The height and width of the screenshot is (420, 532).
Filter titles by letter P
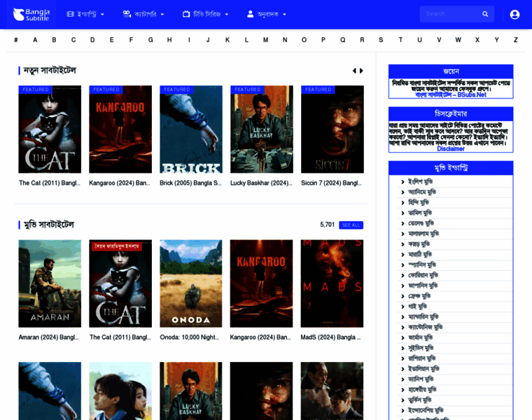coord(323,40)
